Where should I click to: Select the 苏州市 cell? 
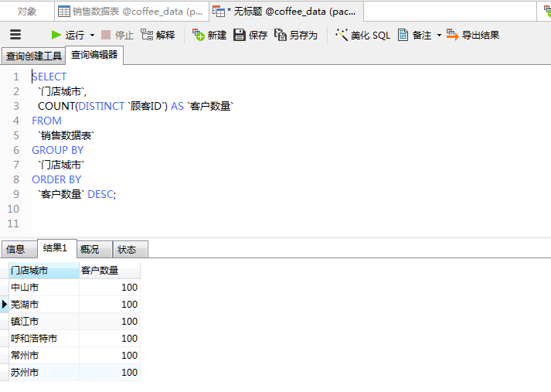click(x=44, y=373)
